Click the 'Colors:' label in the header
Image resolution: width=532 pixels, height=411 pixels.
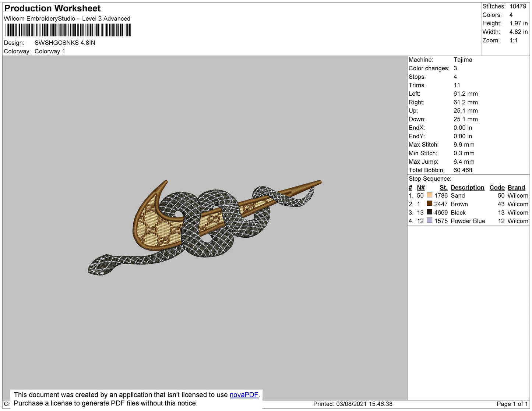point(492,15)
